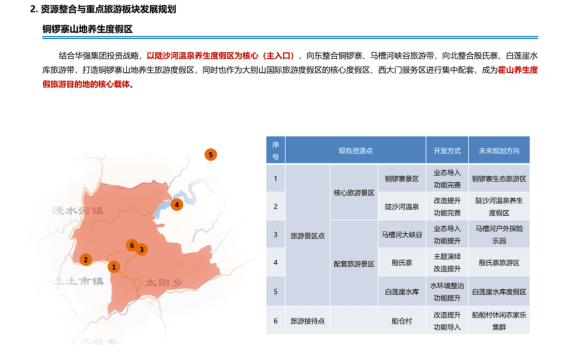Click table cell 马槽河大峡谷
This screenshot has width=570, height=360.
pyautogui.click(x=402, y=235)
